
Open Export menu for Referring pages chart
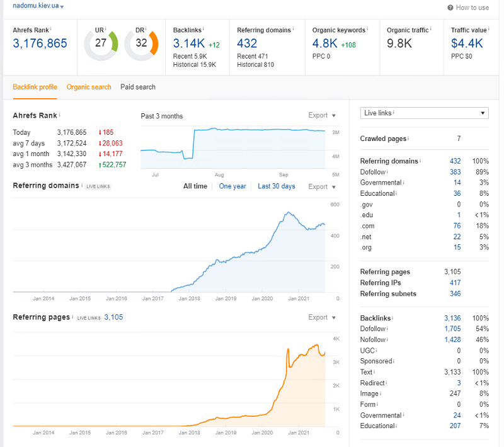point(321,317)
